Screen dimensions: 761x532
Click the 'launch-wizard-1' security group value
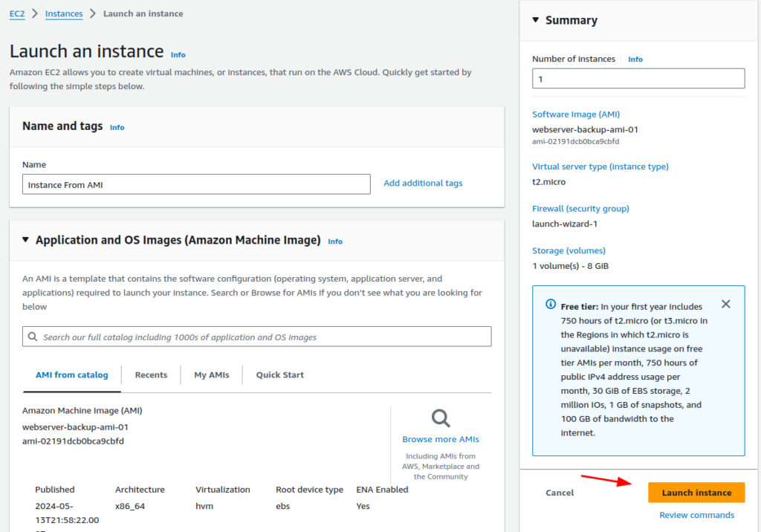click(565, 224)
